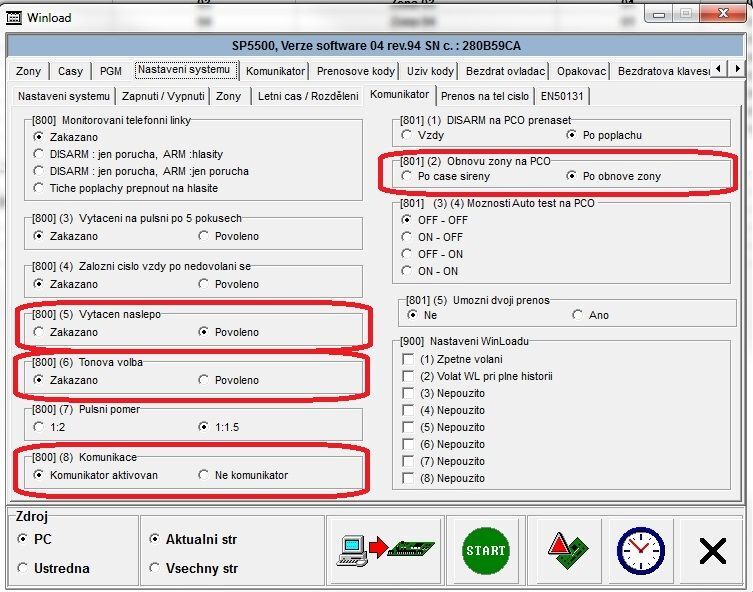Enable Zpetne volani checkbox
This screenshot has width=753, height=592.
tap(408, 359)
